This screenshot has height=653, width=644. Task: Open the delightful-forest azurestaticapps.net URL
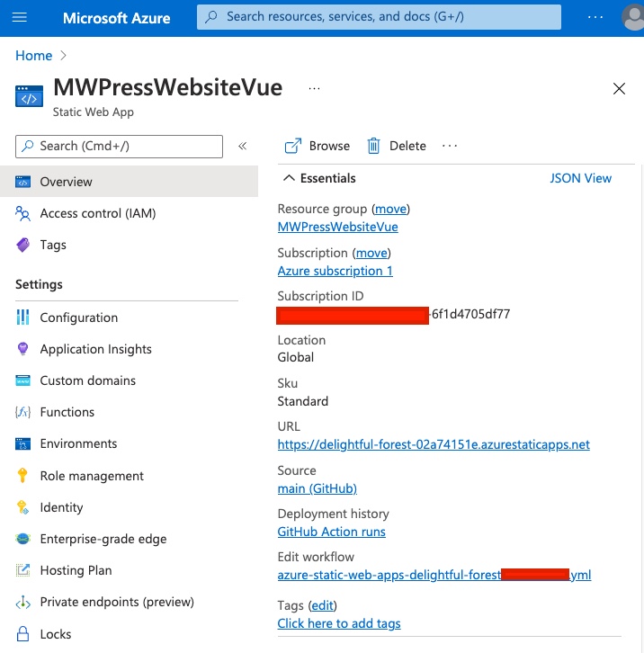tap(434, 444)
